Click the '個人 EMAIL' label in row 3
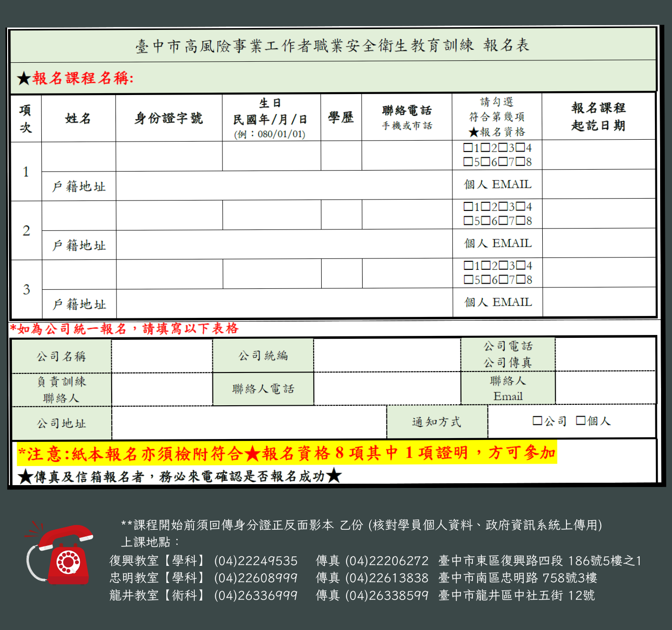Screen dimensions: 672x630 tap(498, 302)
